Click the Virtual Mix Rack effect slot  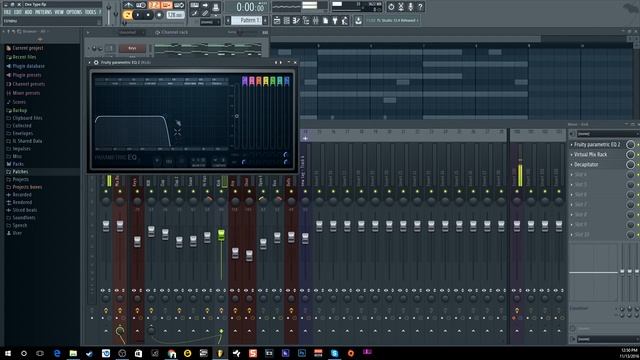click(591, 155)
